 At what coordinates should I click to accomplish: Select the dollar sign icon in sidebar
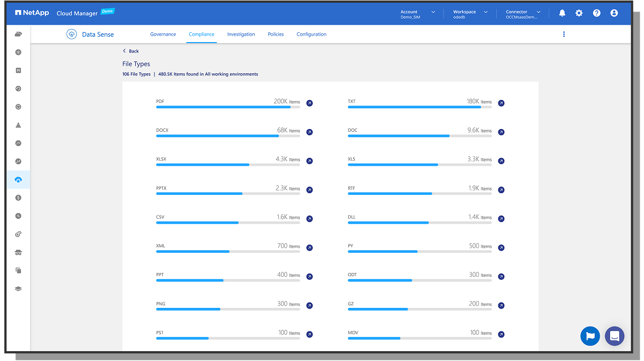click(18, 197)
